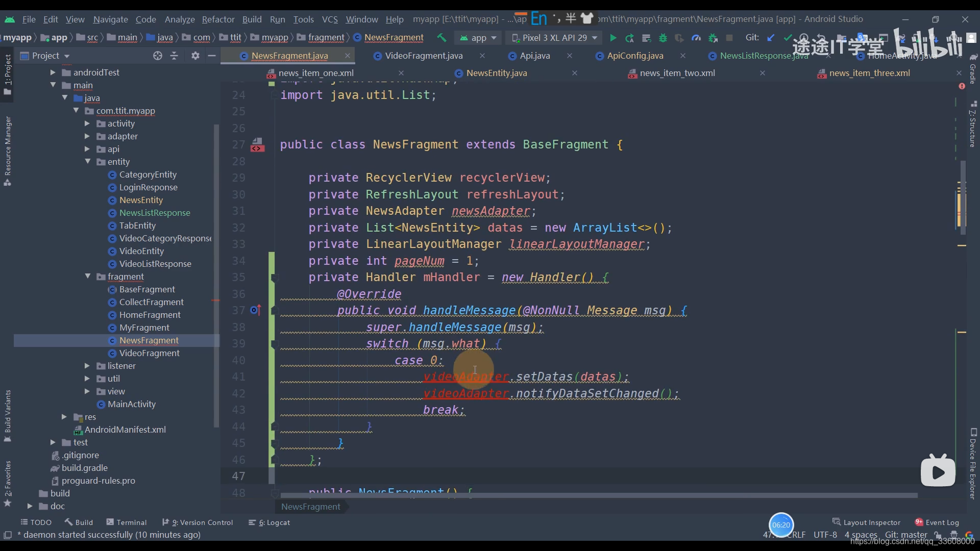This screenshot has height=551, width=980.
Task: Open the app run configuration dropdown
Action: [478, 38]
